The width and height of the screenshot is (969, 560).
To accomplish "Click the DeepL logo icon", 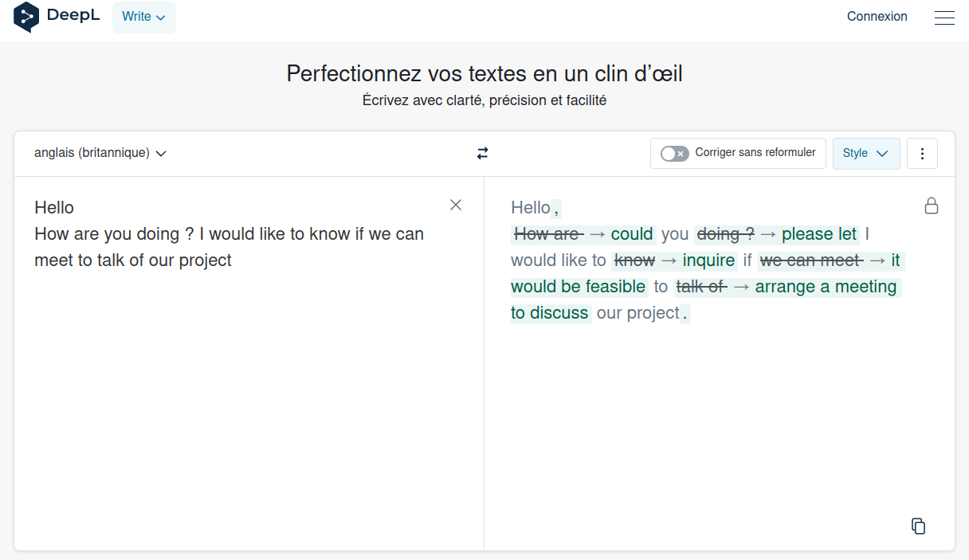I will pos(26,17).
